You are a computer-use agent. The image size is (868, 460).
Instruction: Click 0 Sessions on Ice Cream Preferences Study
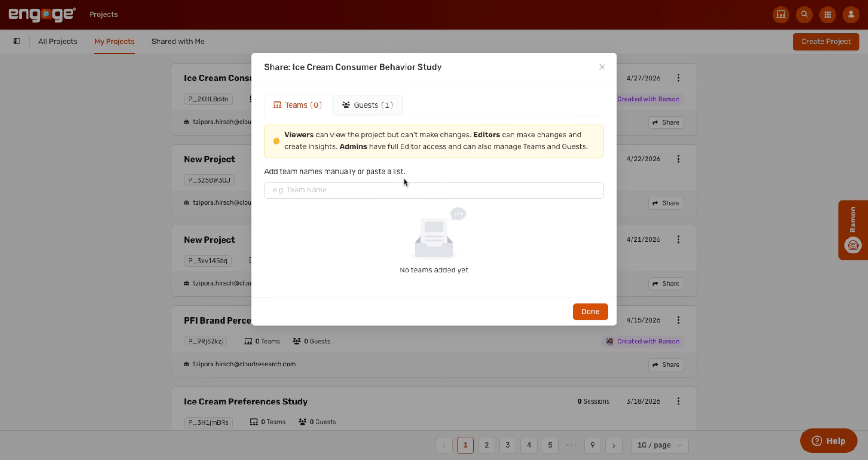pyautogui.click(x=593, y=401)
